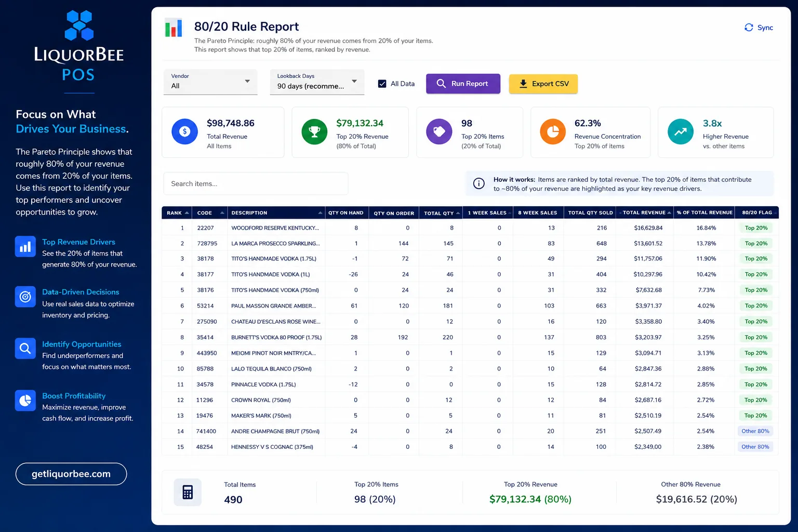Viewport: 798px width, 532px height.
Task: Click the Identify Opportunities heading
Action: coord(82,344)
